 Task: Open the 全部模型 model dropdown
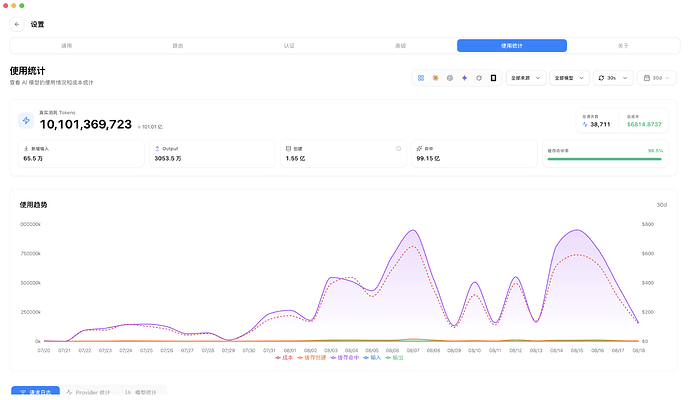click(569, 78)
